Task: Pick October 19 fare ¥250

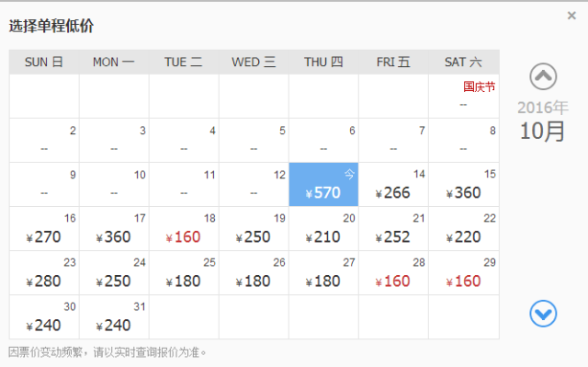Action: point(254,228)
